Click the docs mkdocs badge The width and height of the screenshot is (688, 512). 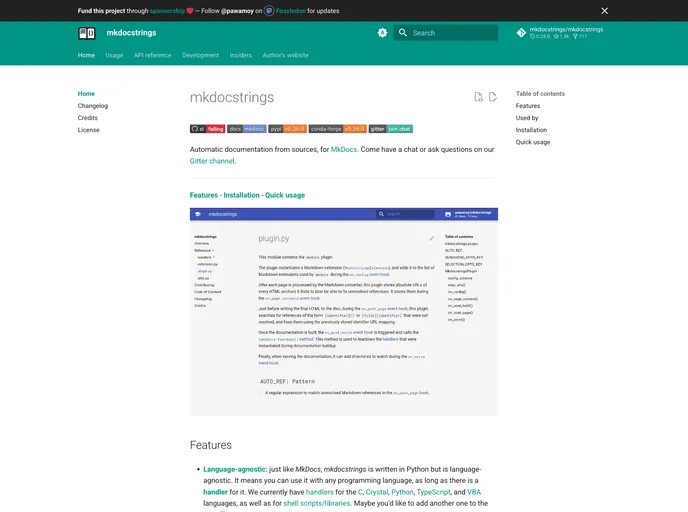[x=247, y=129]
